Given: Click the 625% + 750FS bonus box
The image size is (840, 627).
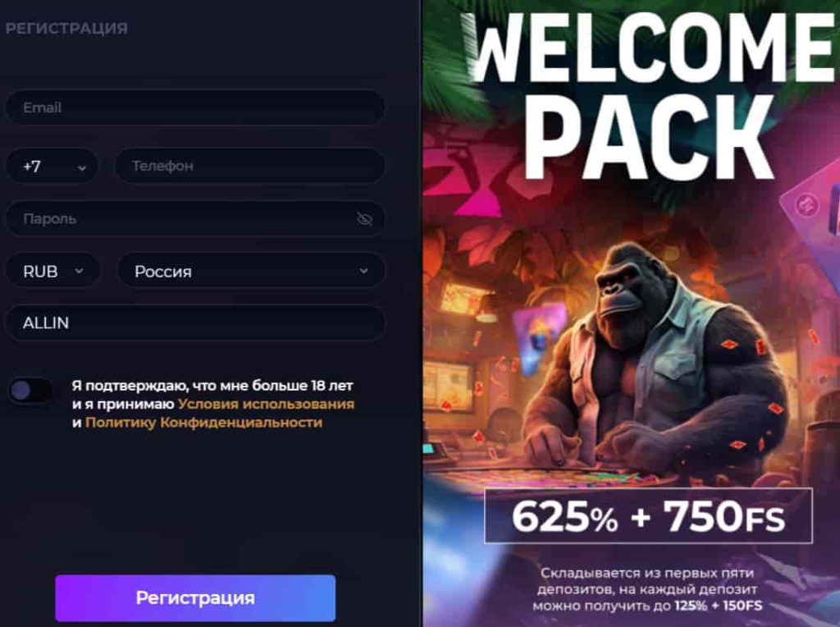Looking at the screenshot, I should [x=648, y=516].
